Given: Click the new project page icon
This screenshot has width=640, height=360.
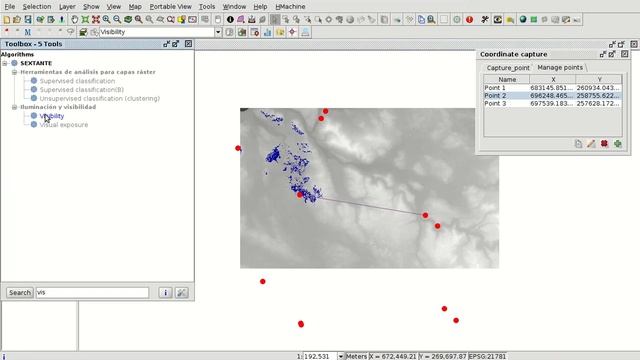Looking at the screenshot, I should 7,19.
